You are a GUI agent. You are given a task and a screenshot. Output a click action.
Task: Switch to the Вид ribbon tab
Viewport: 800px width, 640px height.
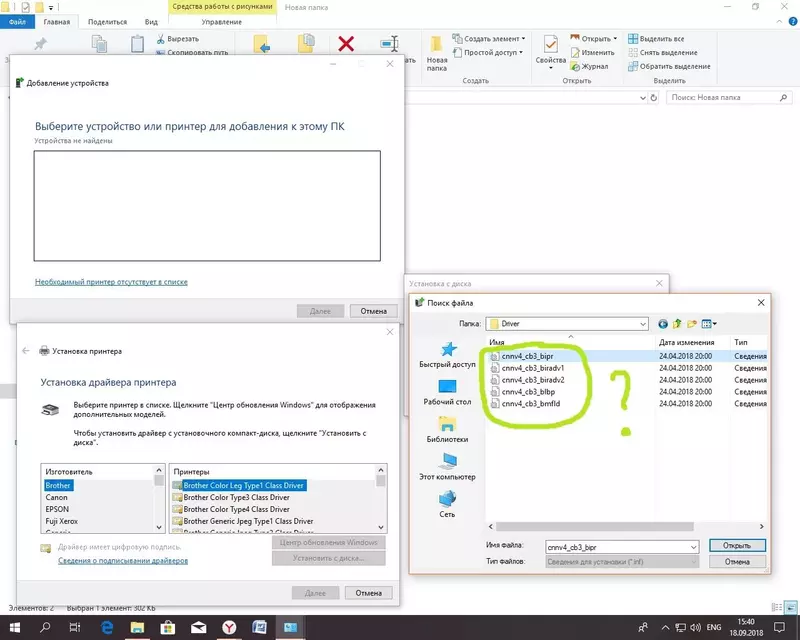151,22
